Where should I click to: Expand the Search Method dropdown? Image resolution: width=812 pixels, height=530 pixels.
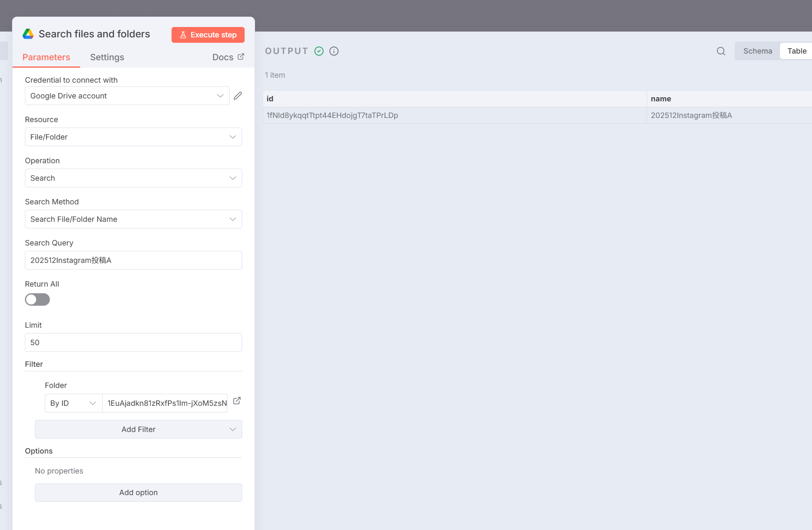[x=133, y=219]
